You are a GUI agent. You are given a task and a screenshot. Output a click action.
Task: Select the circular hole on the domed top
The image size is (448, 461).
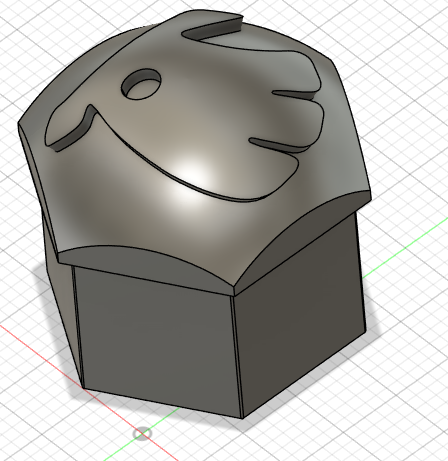(141, 84)
